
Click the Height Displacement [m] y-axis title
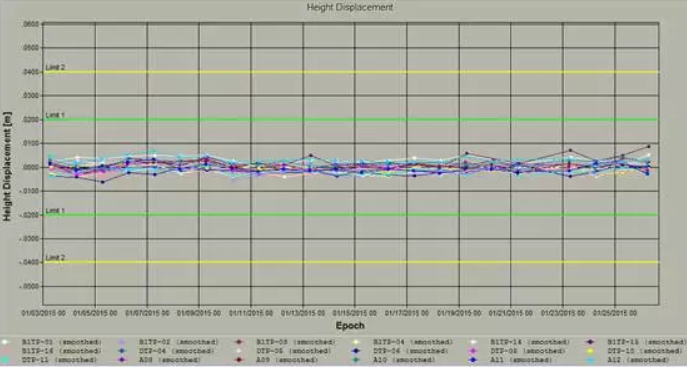pos(7,166)
